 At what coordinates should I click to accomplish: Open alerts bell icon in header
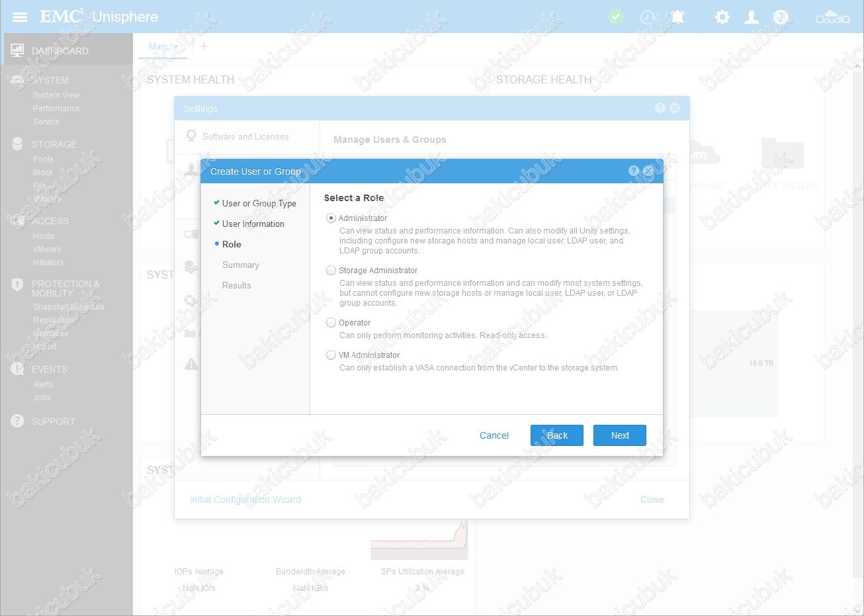(x=677, y=17)
